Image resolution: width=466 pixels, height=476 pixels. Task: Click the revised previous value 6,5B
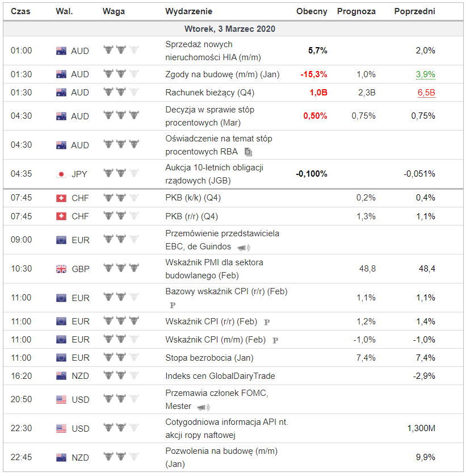point(426,93)
